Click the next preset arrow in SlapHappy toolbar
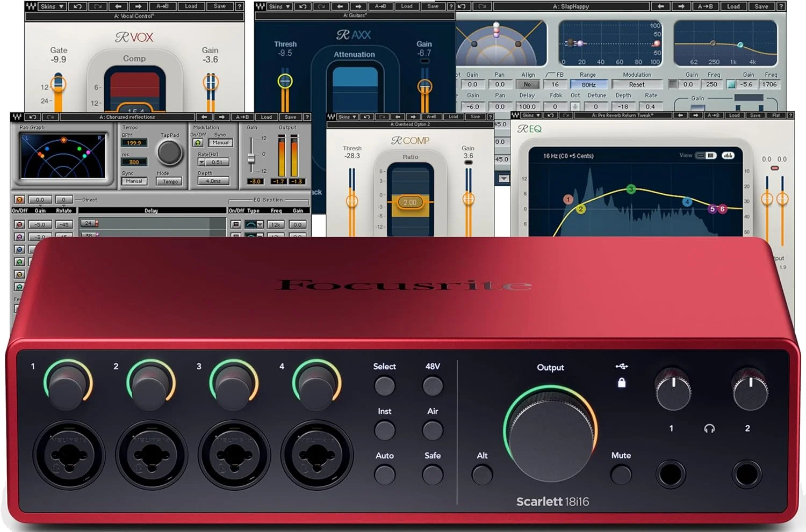806x532 pixels. 681,6
